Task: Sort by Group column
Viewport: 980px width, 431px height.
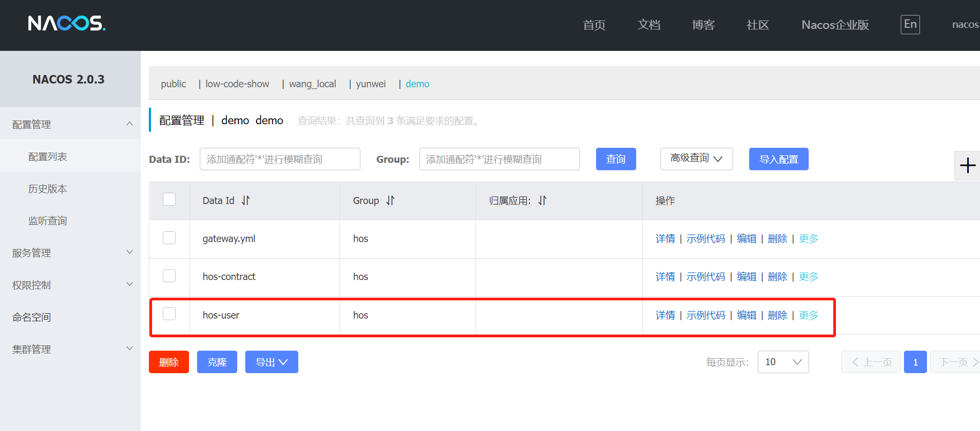Action: point(390,200)
